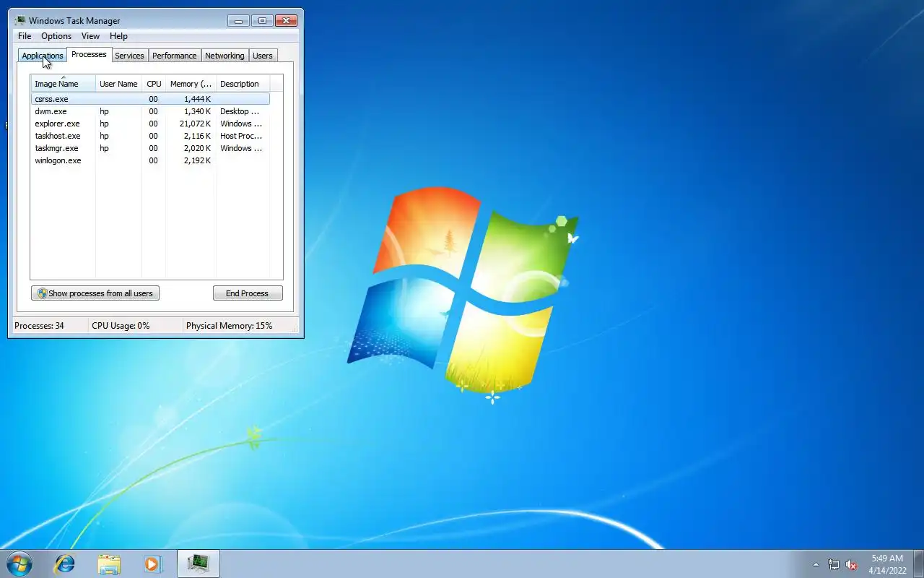Click the Host Proc... description cell
924x578 pixels.
coord(241,136)
